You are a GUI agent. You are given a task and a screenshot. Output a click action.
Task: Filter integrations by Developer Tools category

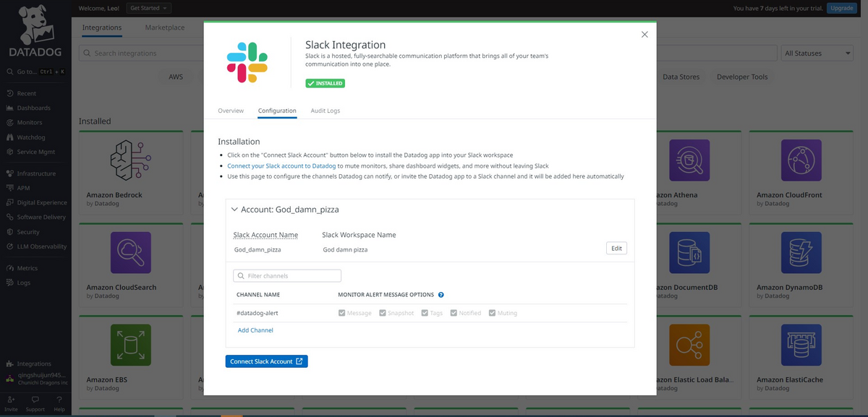click(742, 77)
